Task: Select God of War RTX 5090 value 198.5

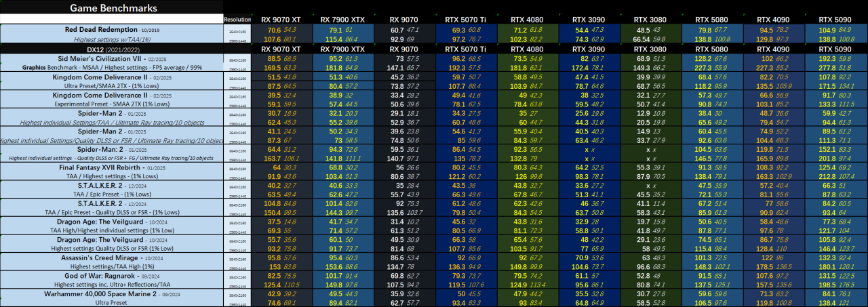Action: (827, 285)
